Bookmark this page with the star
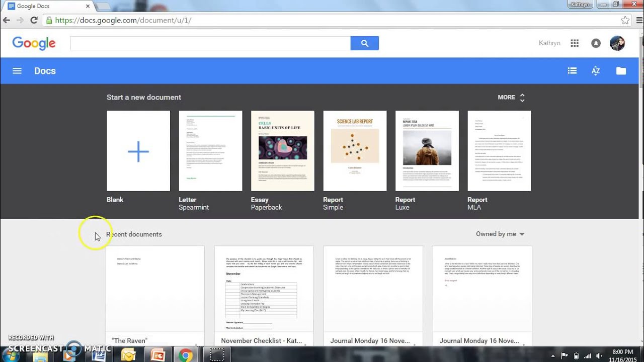The image size is (644, 362). tap(625, 21)
